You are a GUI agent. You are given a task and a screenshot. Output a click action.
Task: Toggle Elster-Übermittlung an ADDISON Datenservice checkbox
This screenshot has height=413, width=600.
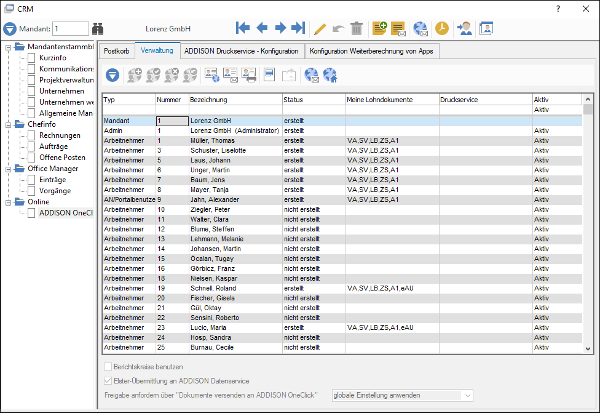point(108,381)
